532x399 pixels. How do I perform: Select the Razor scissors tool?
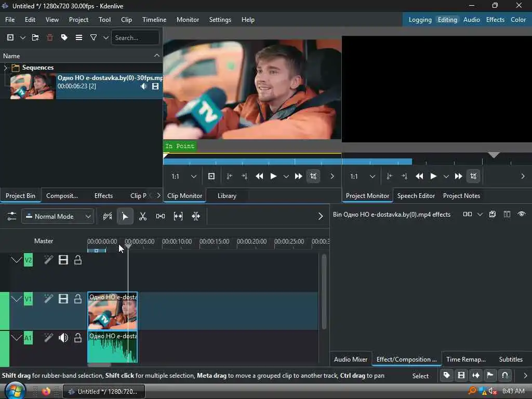(x=143, y=217)
